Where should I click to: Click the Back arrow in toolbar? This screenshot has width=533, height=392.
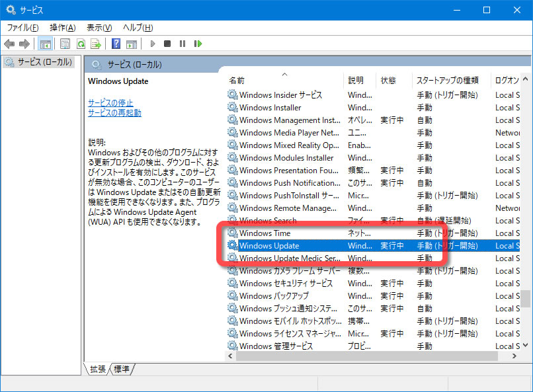[9, 44]
